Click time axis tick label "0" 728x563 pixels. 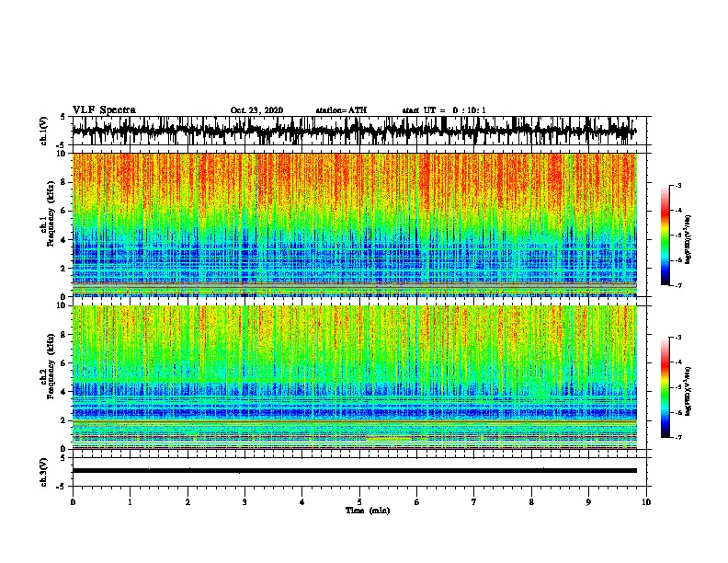click(x=73, y=502)
